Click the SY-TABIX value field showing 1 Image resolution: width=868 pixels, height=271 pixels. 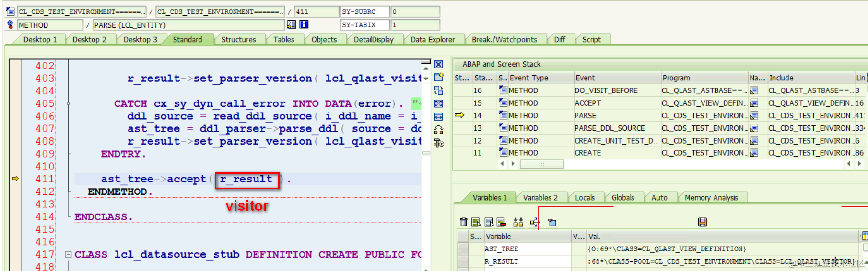coord(415,25)
